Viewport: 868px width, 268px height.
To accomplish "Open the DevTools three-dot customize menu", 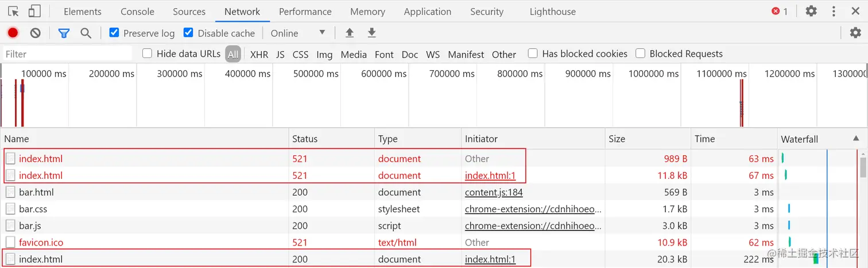I will pyautogui.click(x=834, y=11).
